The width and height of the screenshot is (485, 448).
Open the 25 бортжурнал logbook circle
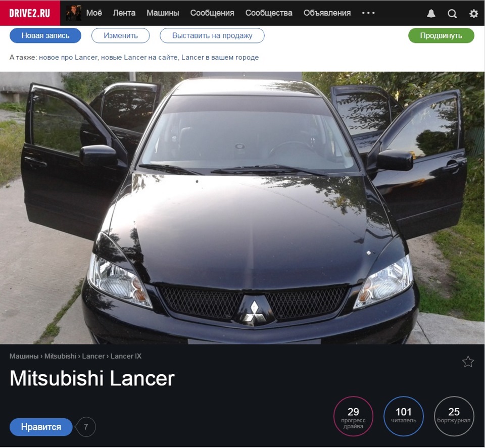pyautogui.click(x=453, y=416)
